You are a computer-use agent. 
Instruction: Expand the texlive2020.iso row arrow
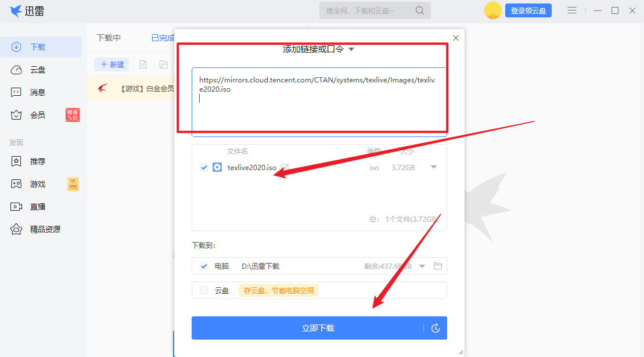pos(434,167)
